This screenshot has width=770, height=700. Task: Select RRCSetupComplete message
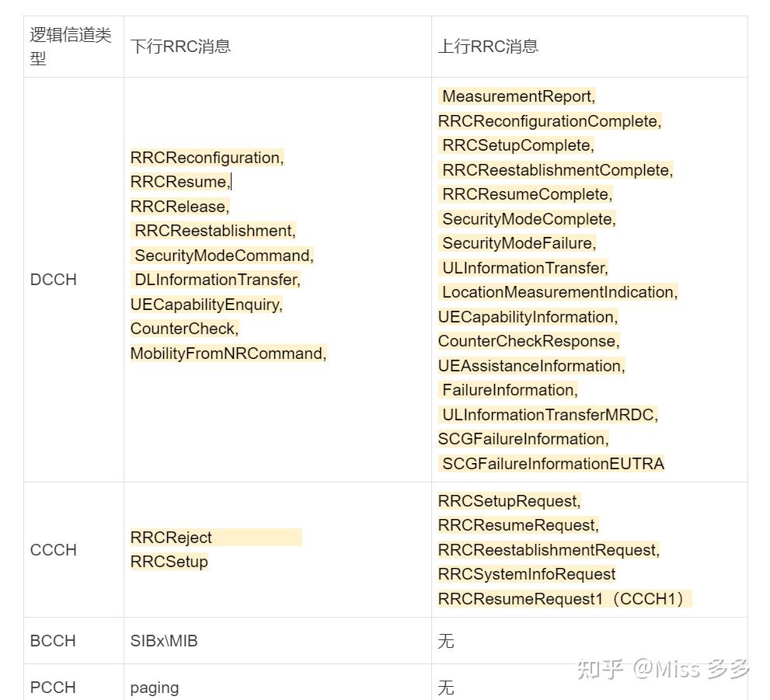(517, 145)
